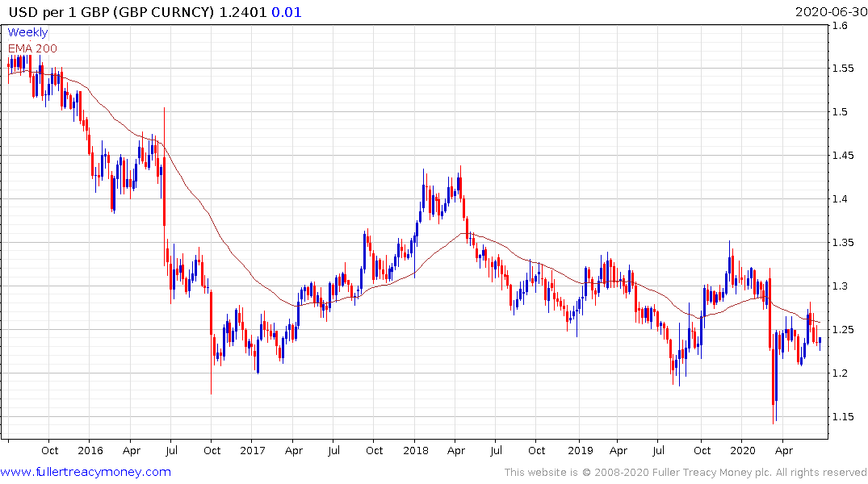Open the www.fullertreacymoney.com link
868x484 pixels.
pyautogui.click(x=86, y=472)
